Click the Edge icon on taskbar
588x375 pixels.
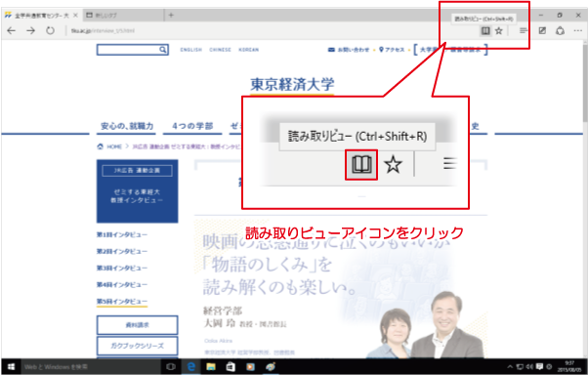[191, 367]
